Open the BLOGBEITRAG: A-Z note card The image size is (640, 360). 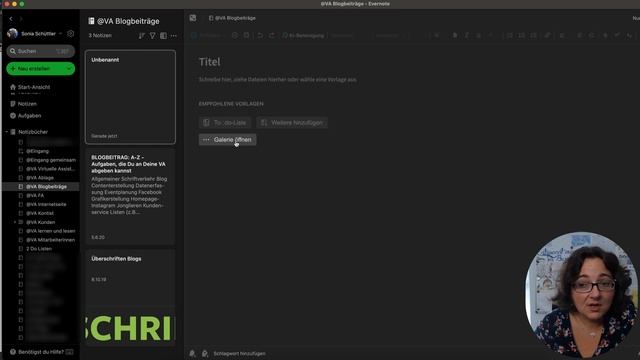(x=130, y=196)
